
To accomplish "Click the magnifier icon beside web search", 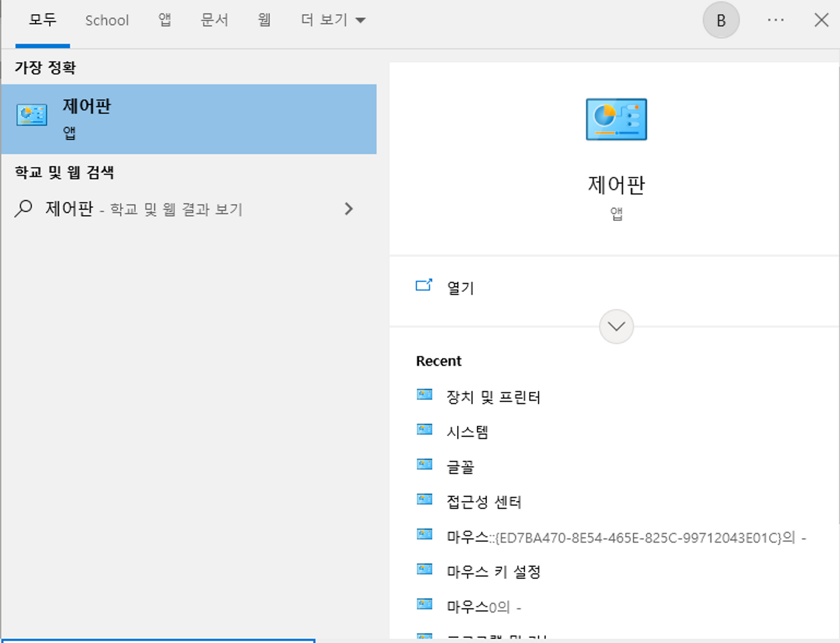I will [x=24, y=208].
